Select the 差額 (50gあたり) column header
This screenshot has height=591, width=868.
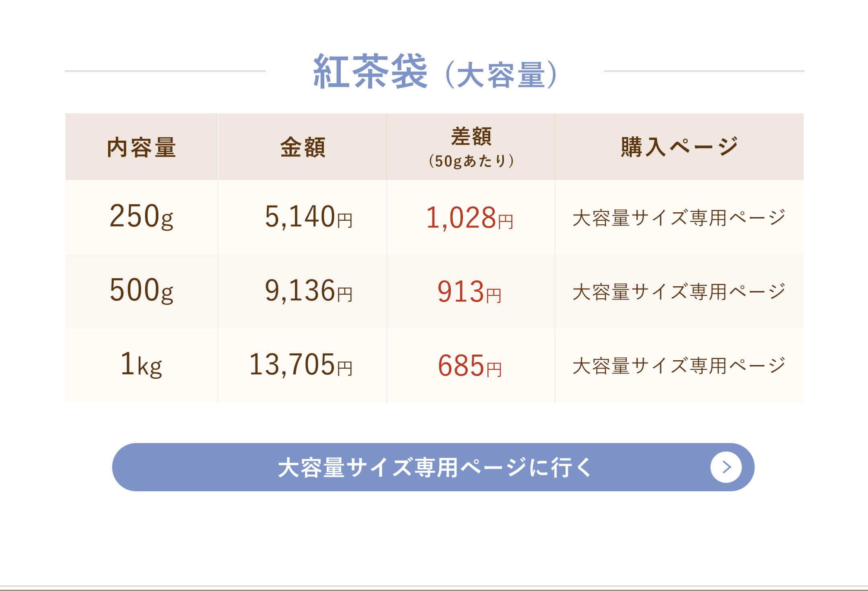coord(471,147)
